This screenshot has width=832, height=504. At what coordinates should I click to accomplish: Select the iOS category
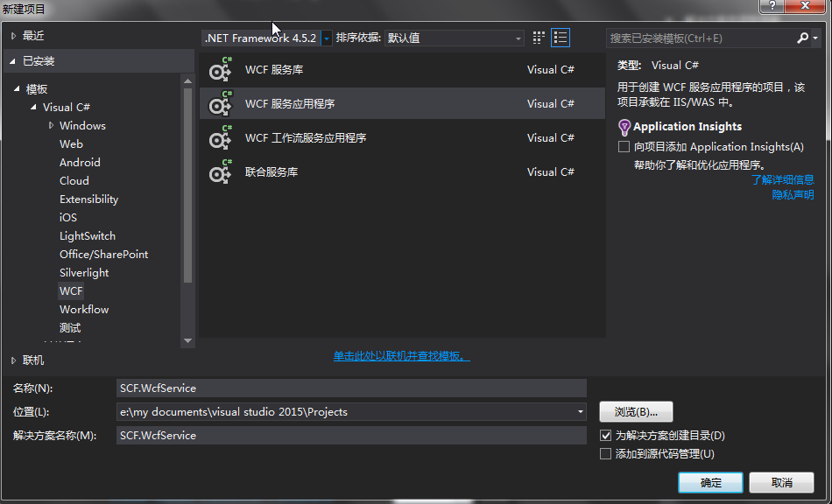[68, 217]
